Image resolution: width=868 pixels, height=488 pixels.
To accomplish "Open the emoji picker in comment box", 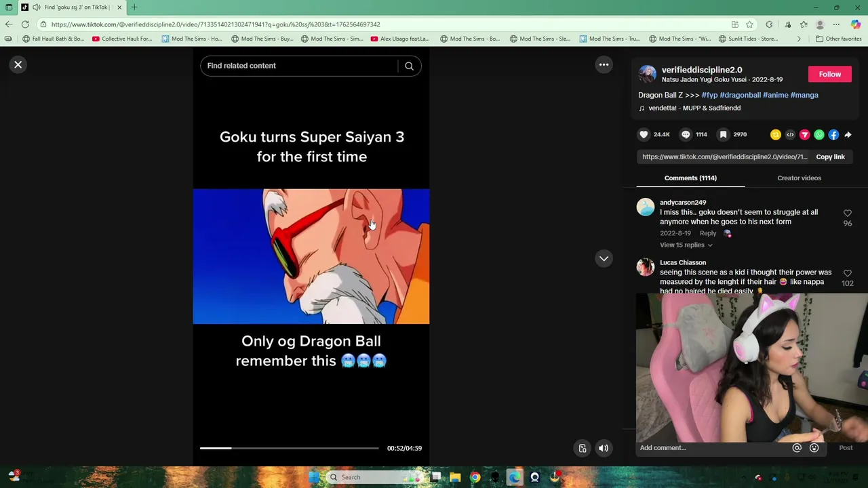I will [x=814, y=448].
